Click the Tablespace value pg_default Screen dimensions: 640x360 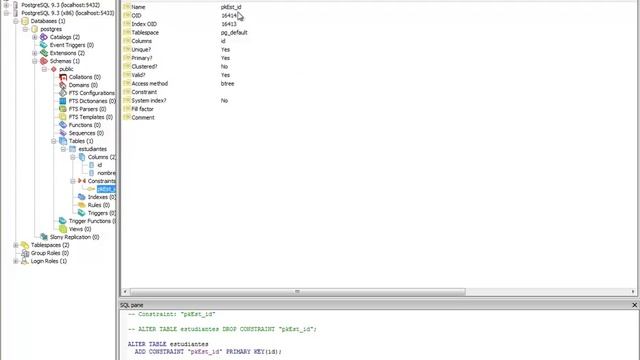click(x=234, y=33)
